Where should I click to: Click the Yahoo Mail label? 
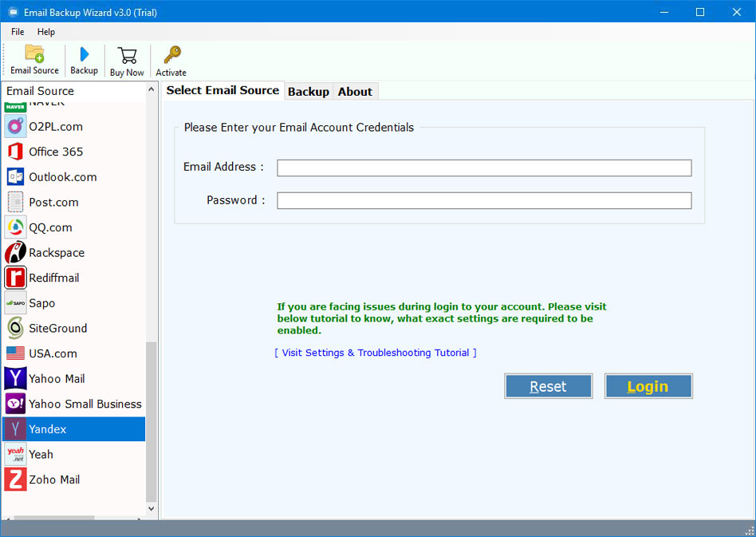57,379
